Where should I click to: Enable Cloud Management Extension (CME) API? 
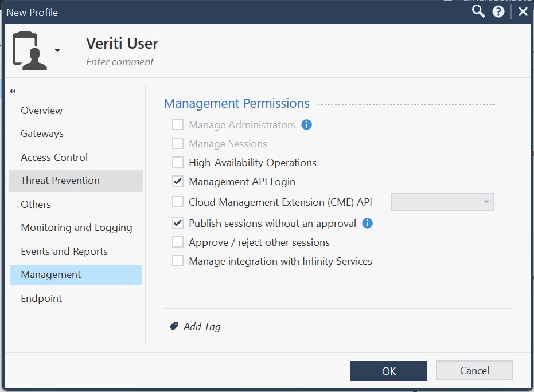[178, 202]
